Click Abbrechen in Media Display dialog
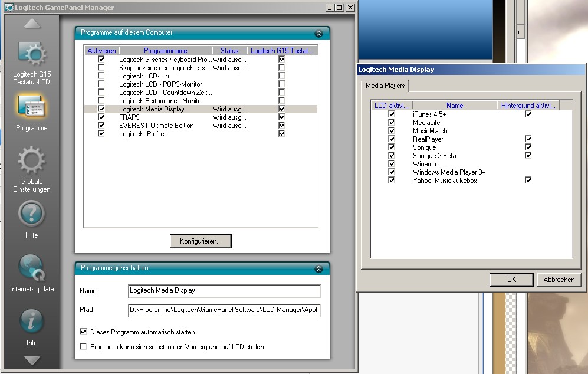 click(559, 280)
